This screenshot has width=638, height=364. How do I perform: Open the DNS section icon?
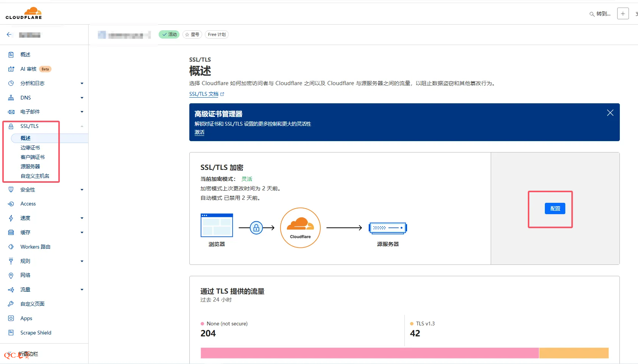point(11,98)
